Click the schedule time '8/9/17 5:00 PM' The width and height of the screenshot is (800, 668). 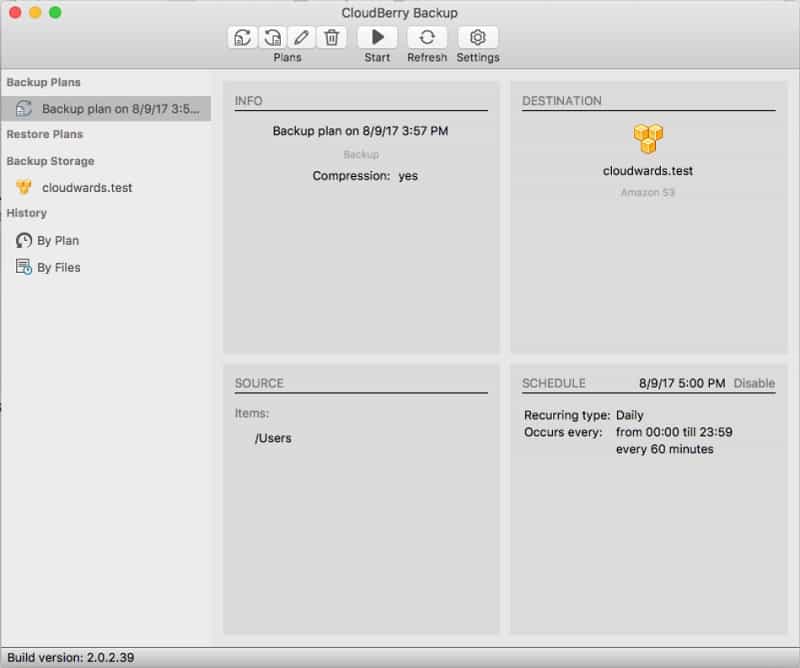tap(682, 383)
